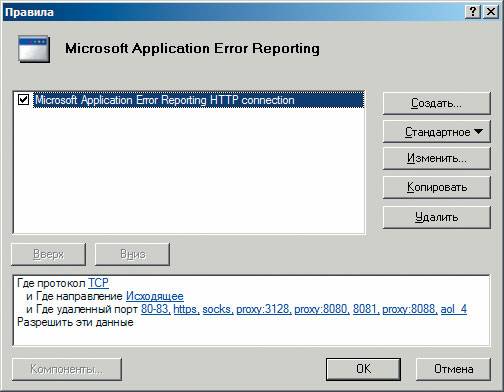Select the Microsoft Application Error Reporting HTTP connection rule
The width and height of the screenshot is (504, 392).
click(x=199, y=100)
